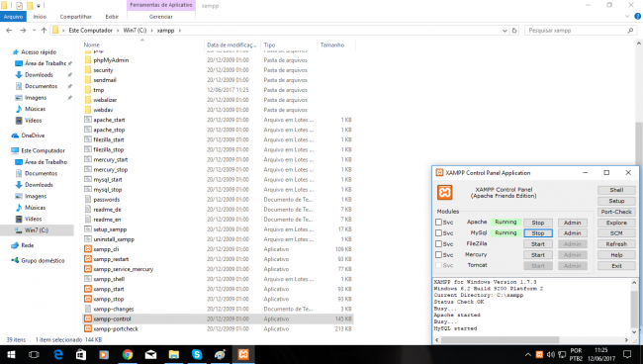Screen dimensions: 643x364
Task: Switch to the Gerenciar ribbon tab
Action: click(x=160, y=17)
